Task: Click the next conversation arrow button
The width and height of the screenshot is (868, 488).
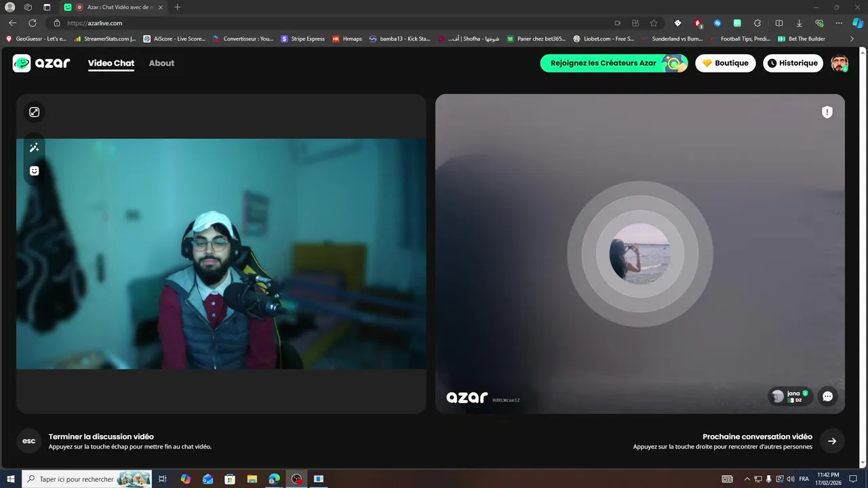Action: [832, 441]
